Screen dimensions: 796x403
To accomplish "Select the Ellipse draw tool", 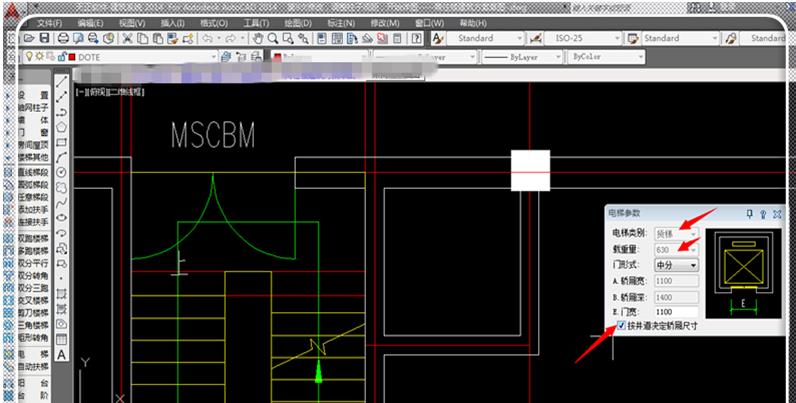I will (x=61, y=218).
